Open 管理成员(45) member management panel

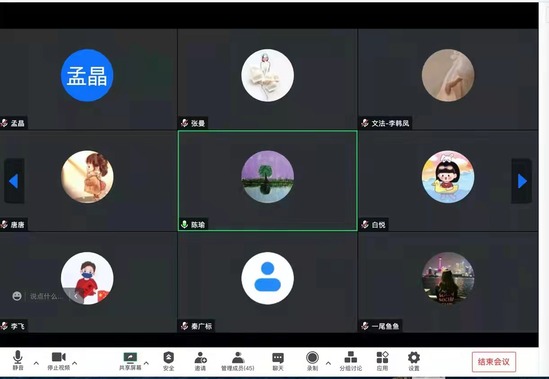pos(238,361)
